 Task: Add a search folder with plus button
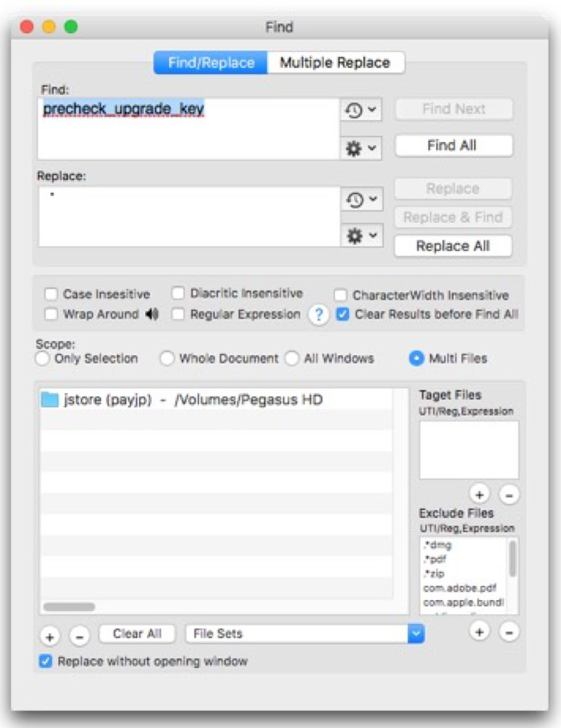point(51,635)
